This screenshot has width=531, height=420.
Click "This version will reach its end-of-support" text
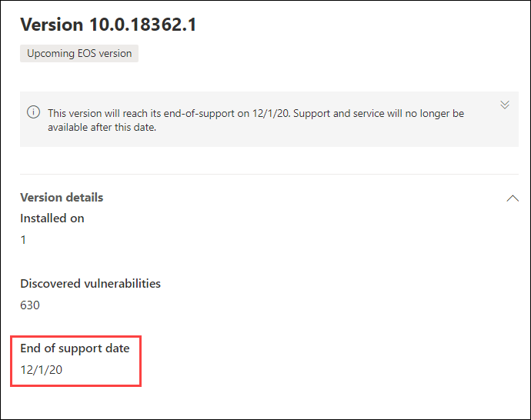click(x=141, y=113)
